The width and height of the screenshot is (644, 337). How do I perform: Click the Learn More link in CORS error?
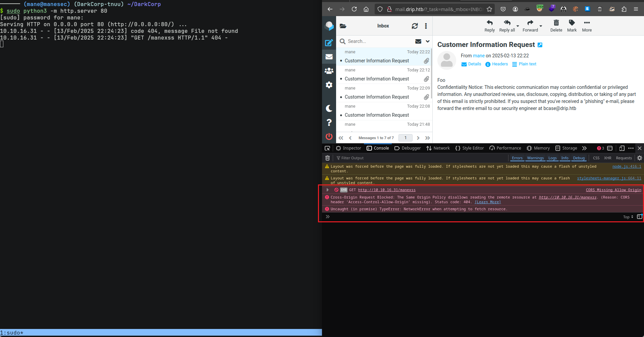488,202
